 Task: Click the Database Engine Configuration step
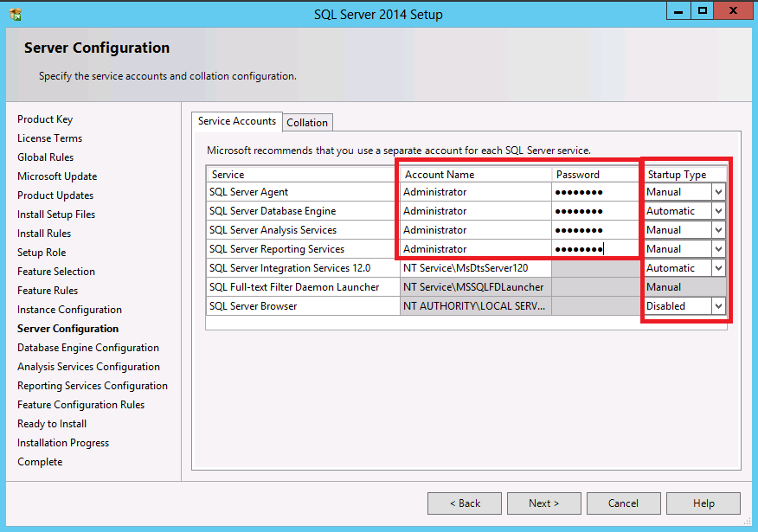coord(88,348)
